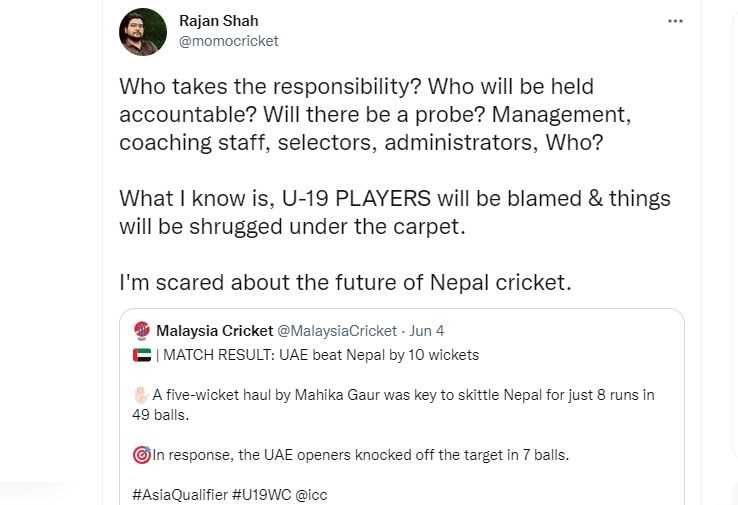This screenshot has height=505, width=738.
Task: Click the dart target emoji
Action: (142, 455)
